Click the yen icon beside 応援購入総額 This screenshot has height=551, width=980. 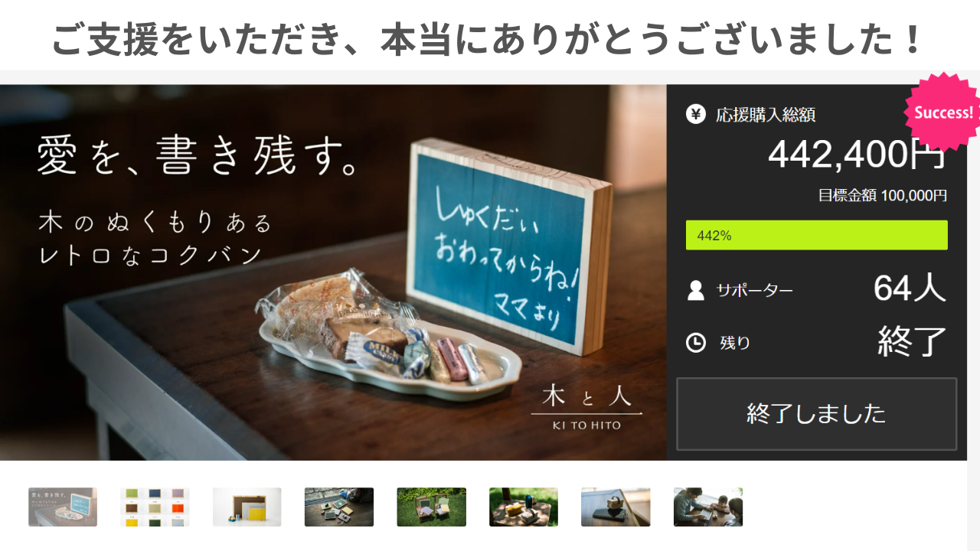(695, 115)
